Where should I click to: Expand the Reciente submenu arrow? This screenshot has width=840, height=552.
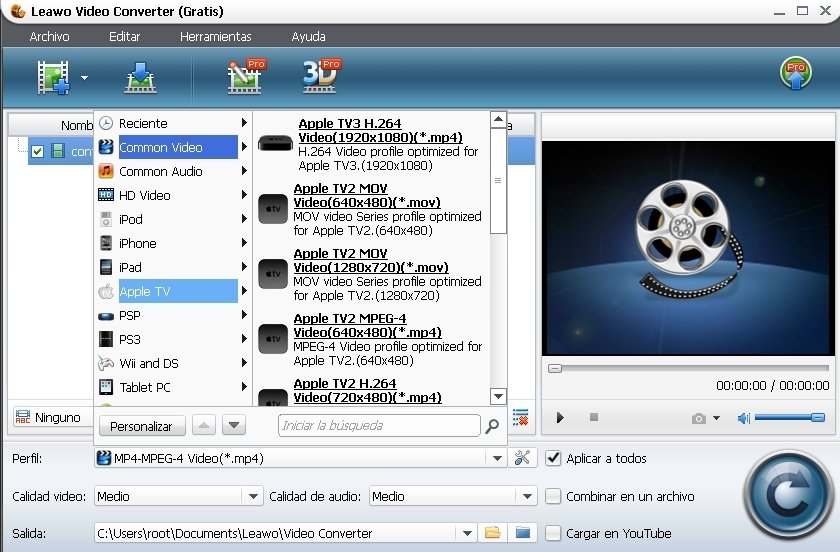244,123
